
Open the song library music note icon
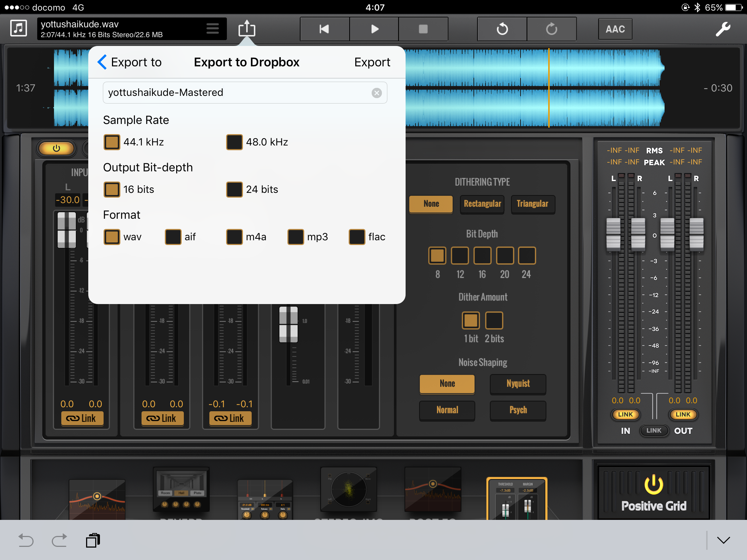tap(19, 28)
